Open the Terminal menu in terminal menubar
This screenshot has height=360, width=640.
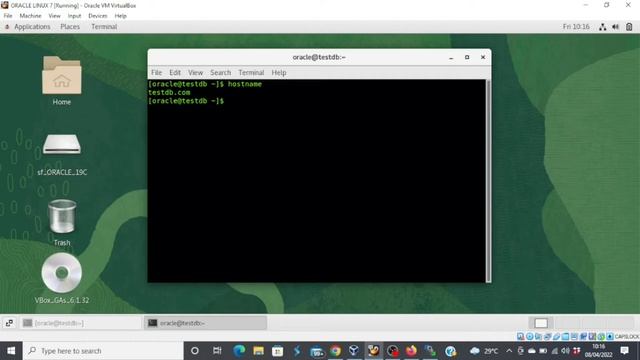tap(251, 73)
